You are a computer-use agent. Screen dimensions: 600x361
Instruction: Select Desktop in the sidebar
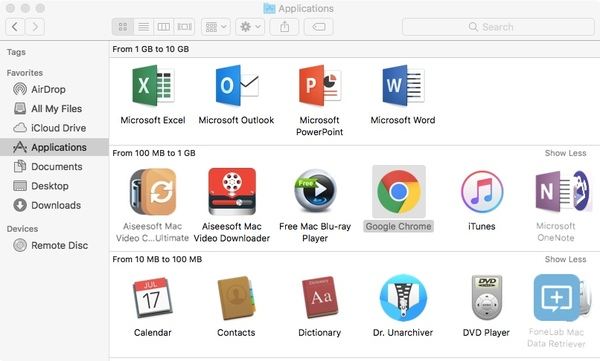(x=54, y=186)
